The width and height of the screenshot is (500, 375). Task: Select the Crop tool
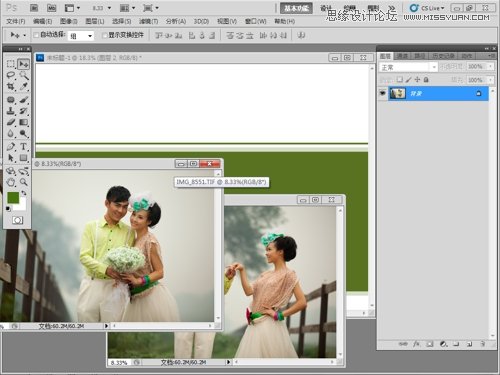pyautogui.click(x=11, y=86)
